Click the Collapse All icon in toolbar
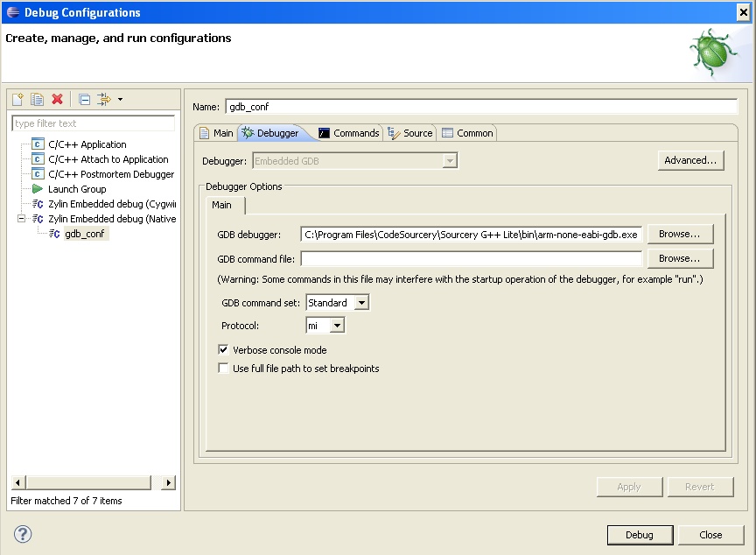 84,100
